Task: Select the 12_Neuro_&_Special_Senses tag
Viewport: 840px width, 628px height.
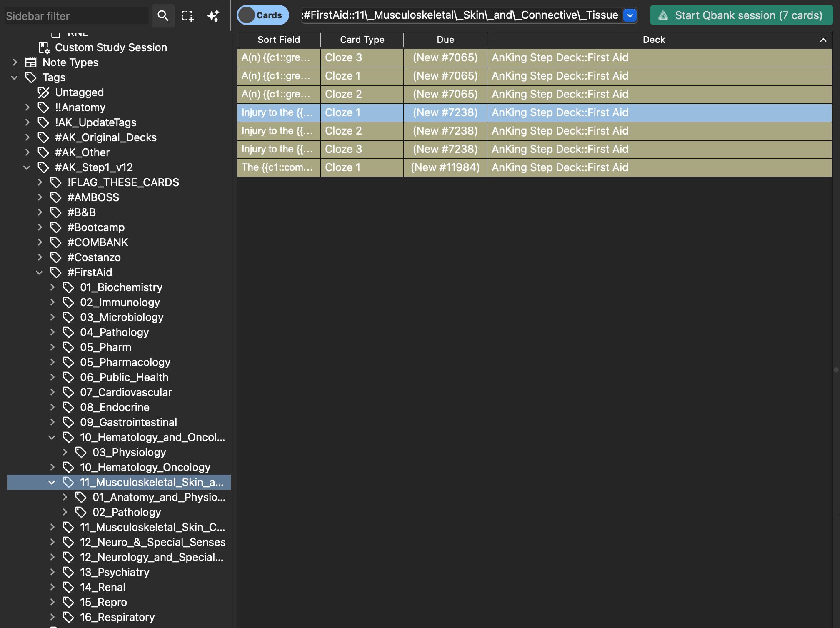Action: coord(153,542)
